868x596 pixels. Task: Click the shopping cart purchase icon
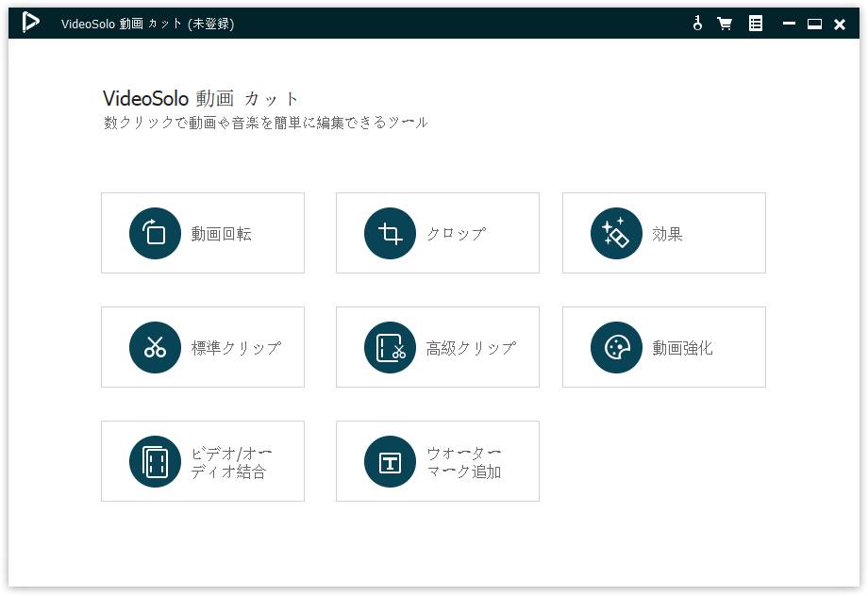coord(725,24)
